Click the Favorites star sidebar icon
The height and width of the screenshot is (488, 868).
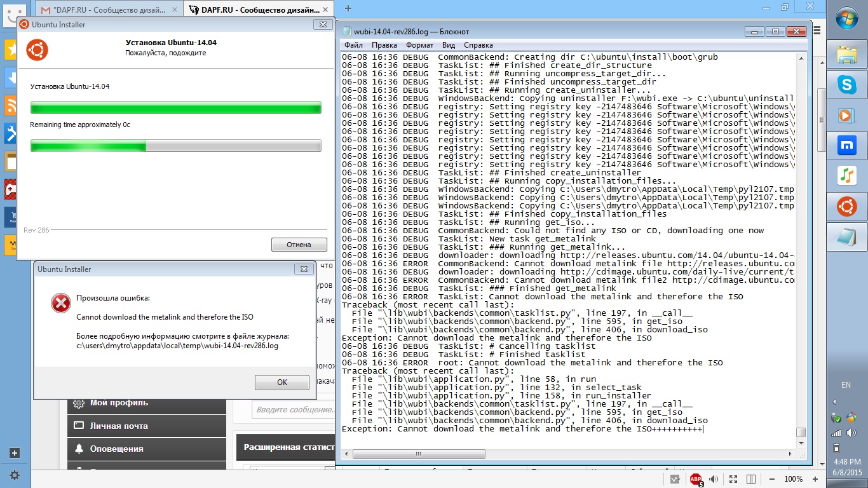[10, 50]
